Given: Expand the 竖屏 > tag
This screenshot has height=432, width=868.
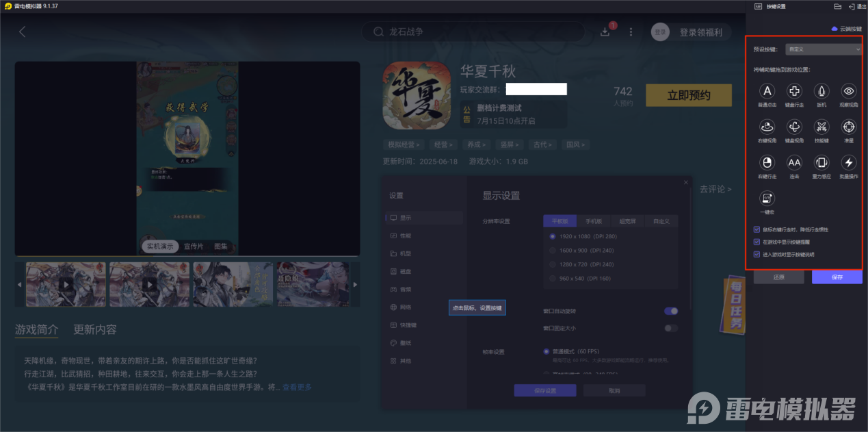Looking at the screenshot, I should (x=509, y=144).
